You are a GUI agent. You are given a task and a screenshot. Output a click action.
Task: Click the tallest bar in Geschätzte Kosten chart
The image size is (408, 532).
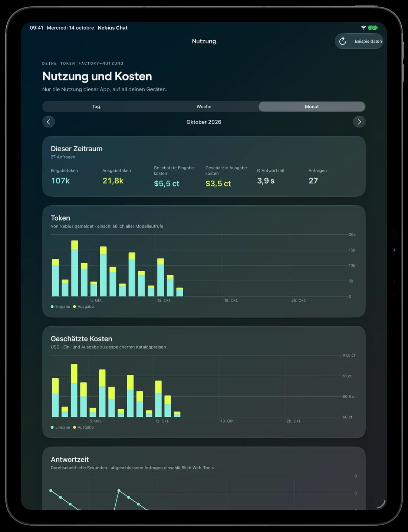(x=74, y=390)
